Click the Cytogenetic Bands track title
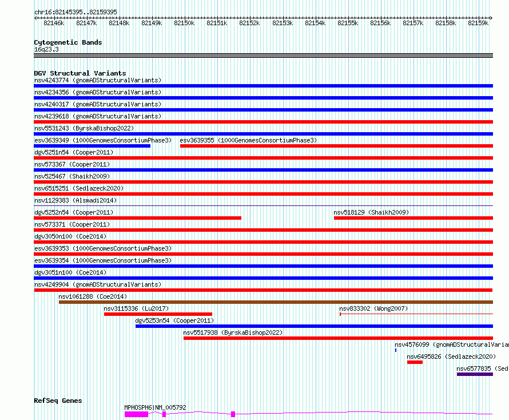Screen dimensions: 509x420 [68, 42]
